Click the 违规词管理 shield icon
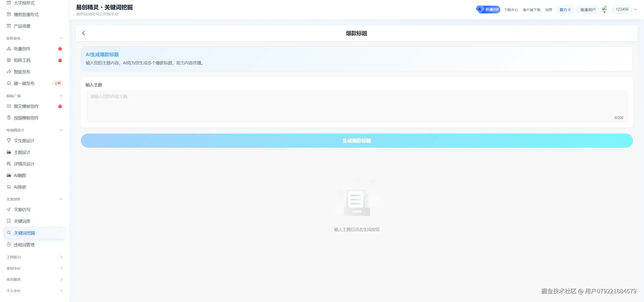 point(9,245)
